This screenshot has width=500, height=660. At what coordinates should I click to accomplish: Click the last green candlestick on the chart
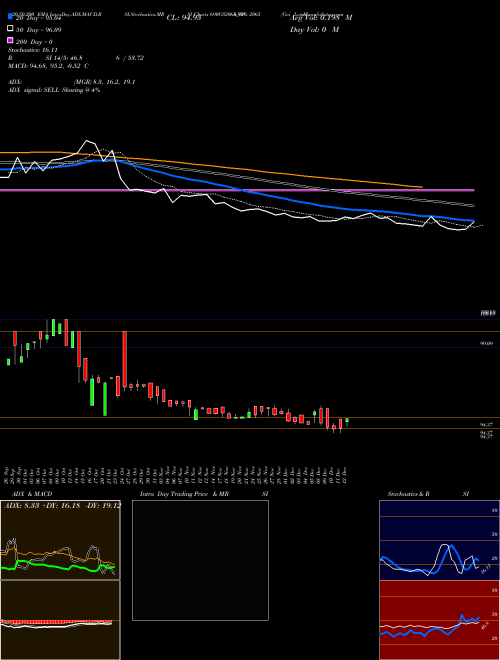(x=347, y=420)
